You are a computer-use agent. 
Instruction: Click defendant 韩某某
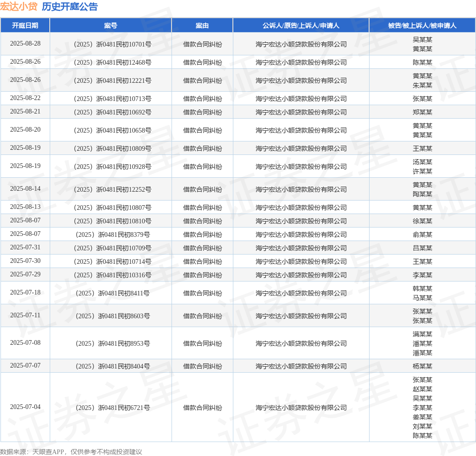[422, 288]
